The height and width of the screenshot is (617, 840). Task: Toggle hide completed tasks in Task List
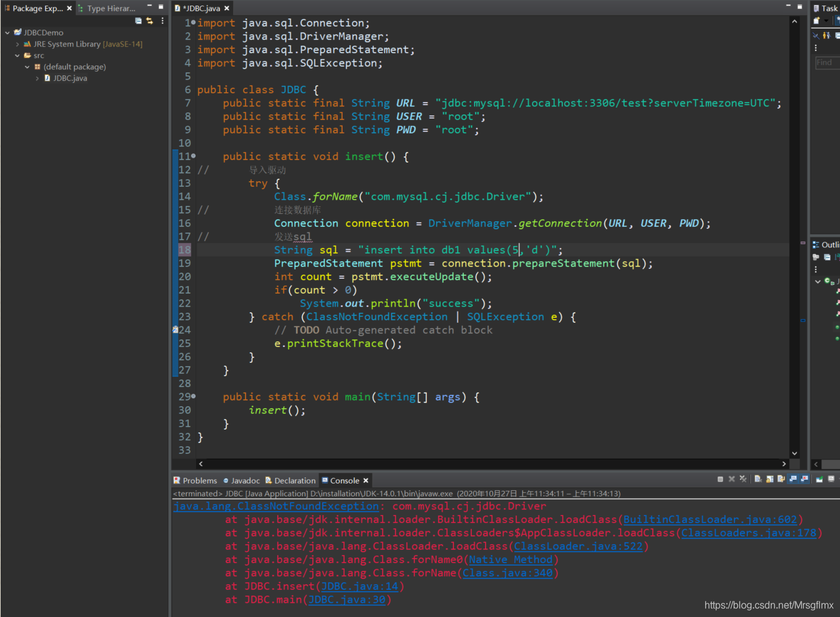[816, 35]
